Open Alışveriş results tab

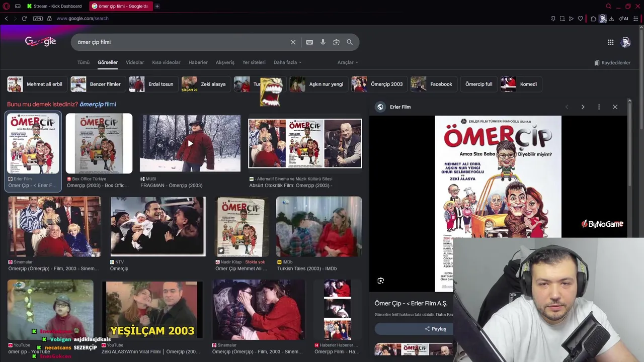[225, 62]
